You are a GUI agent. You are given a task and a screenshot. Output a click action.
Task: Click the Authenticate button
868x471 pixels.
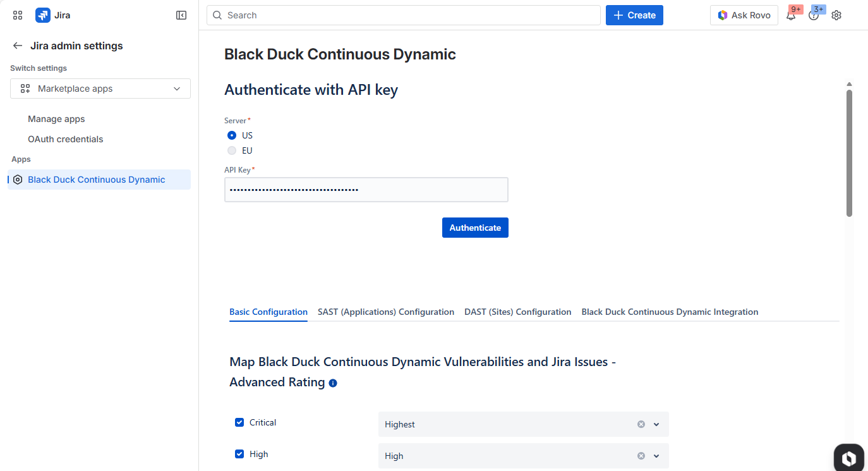(x=475, y=227)
